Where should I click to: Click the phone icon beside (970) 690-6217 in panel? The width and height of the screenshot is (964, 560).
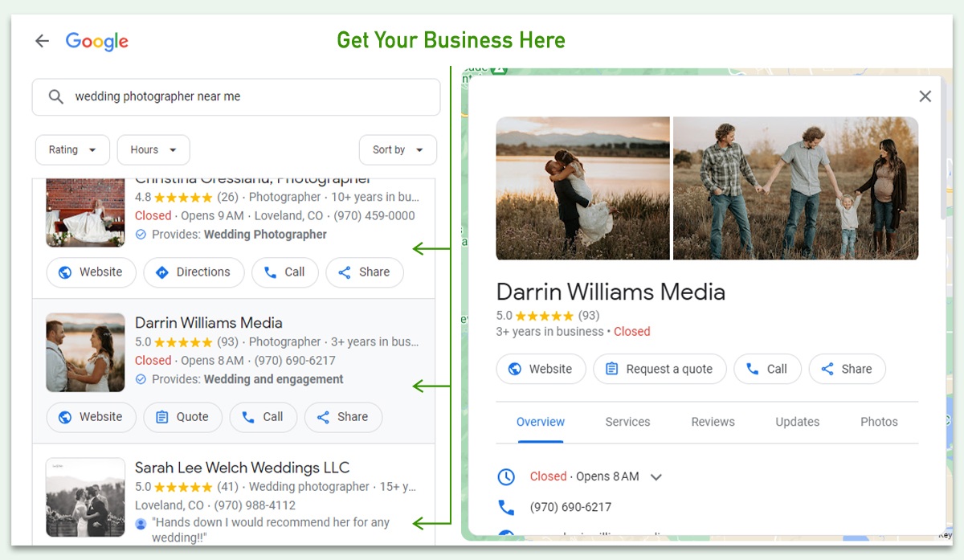tap(506, 508)
